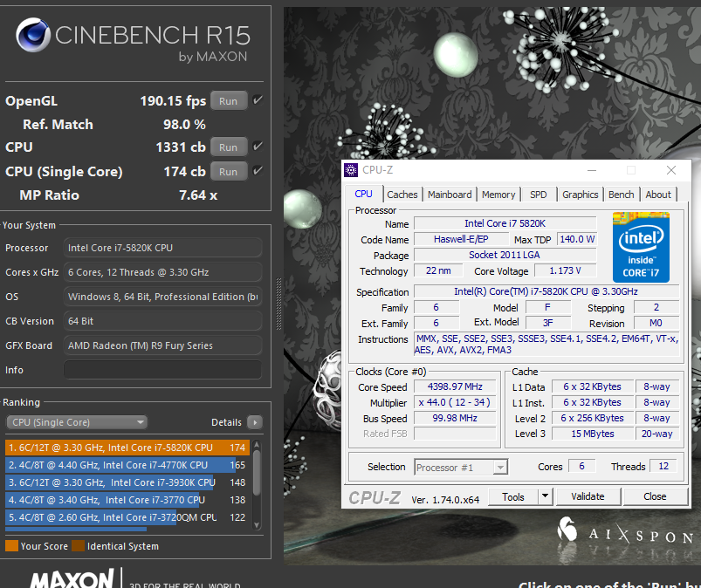Toggle the OpenGL test checkbox
The width and height of the screenshot is (701, 588).
tap(258, 100)
